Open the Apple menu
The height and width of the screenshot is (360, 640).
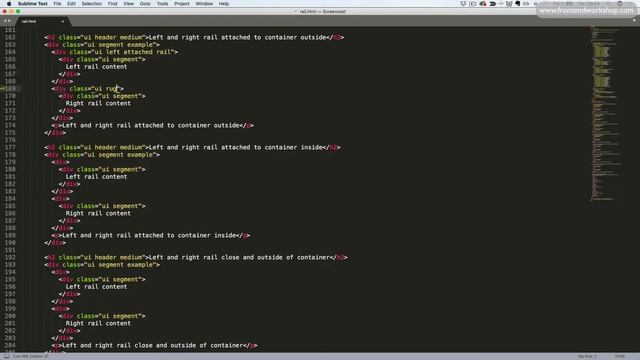(x=9, y=4)
